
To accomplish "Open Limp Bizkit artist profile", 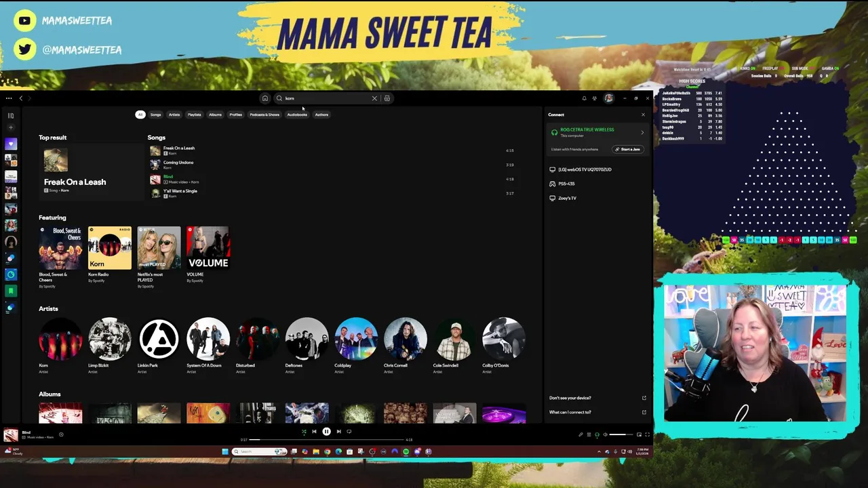I will click(110, 339).
